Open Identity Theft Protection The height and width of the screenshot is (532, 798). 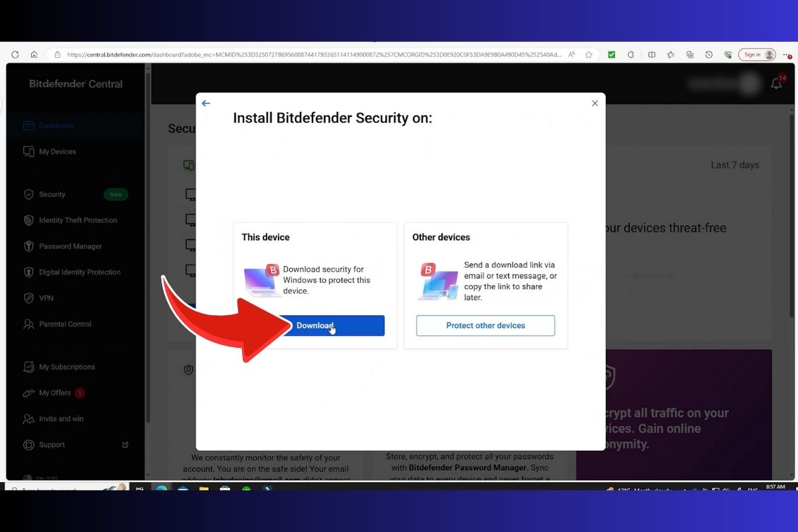tap(78, 220)
